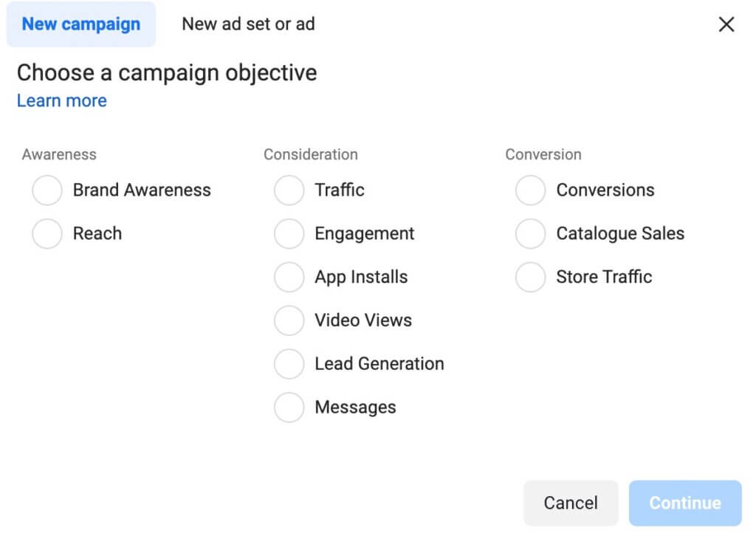The width and height of the screenshot is (756, 539).
Task: Select the Catalogue Sales objective
Action: (530, 233)
